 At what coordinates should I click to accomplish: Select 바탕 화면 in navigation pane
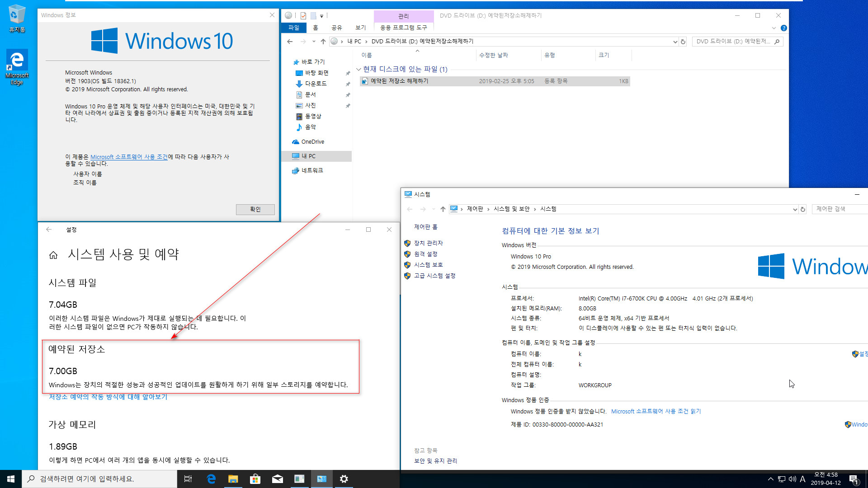tap(317, 73)
